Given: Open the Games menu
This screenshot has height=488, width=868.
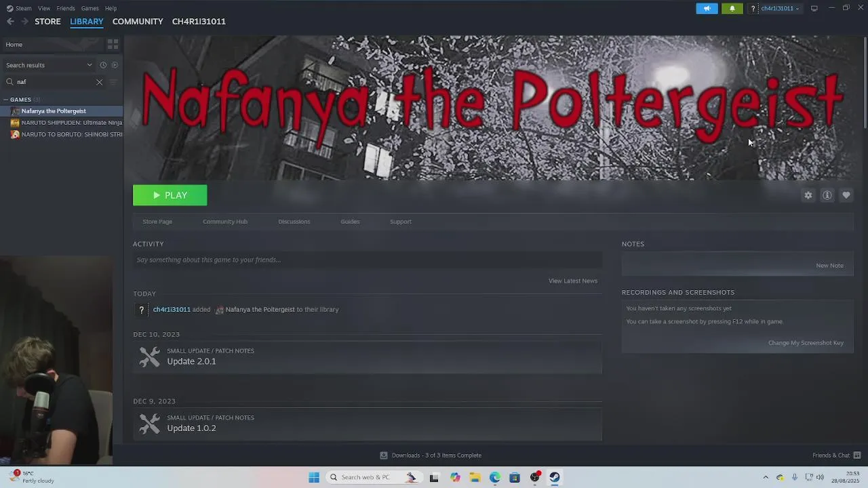Looking at the screenshot, I should click(90, 8).
